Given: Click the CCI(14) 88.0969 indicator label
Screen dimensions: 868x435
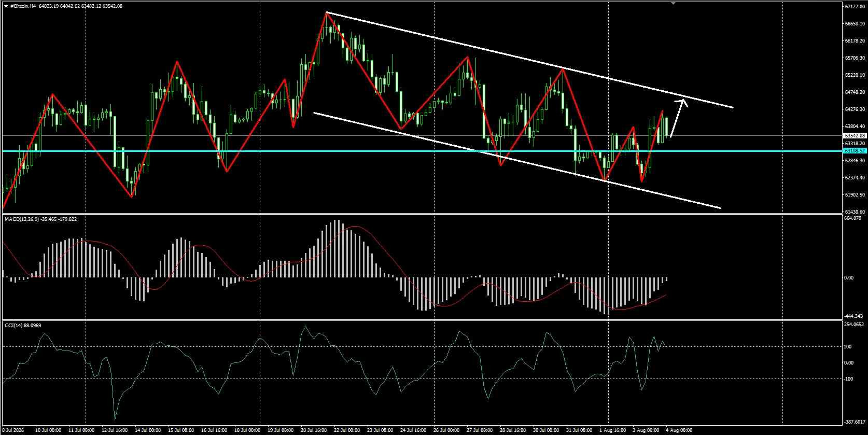Looking at the screenshot, I should point(23,326).
